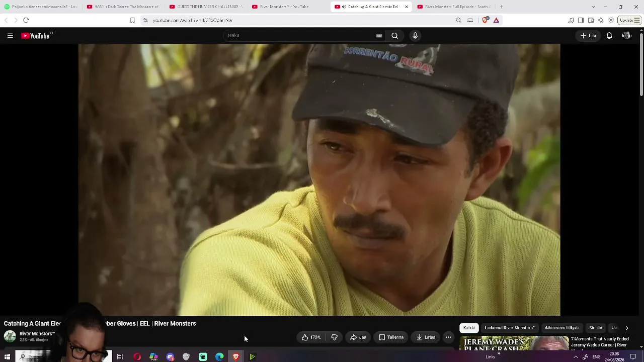Download the video with Lataa button

(x=426, y=337)
